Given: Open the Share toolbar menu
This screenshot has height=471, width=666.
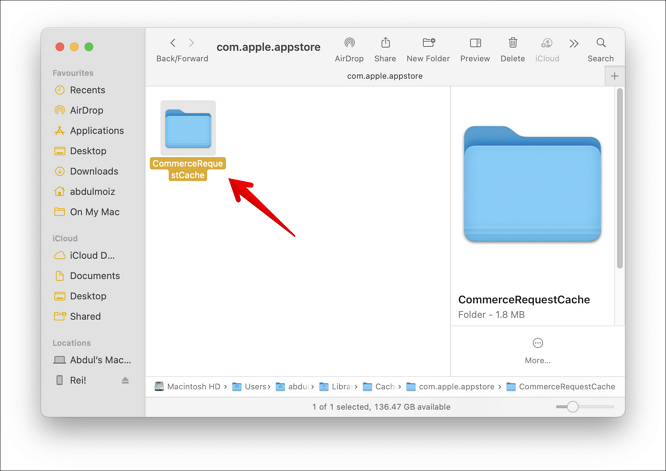Looking at the screenshot, I should 385,44.
